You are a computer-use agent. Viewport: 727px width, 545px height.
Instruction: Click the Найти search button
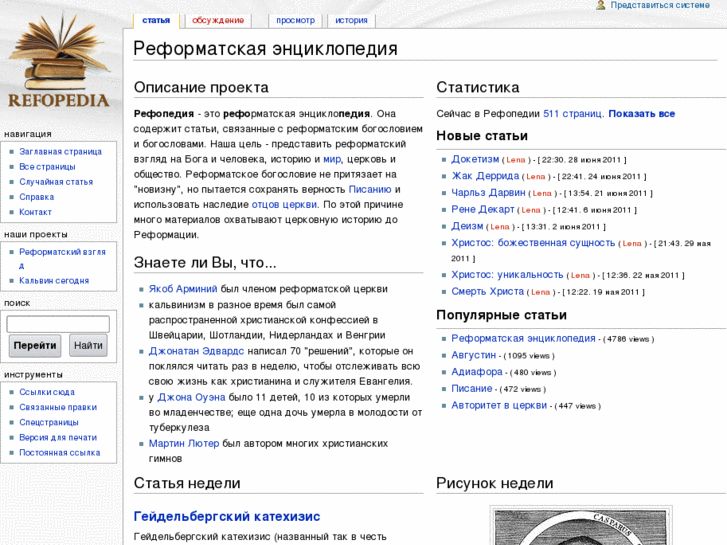point(88,346)
